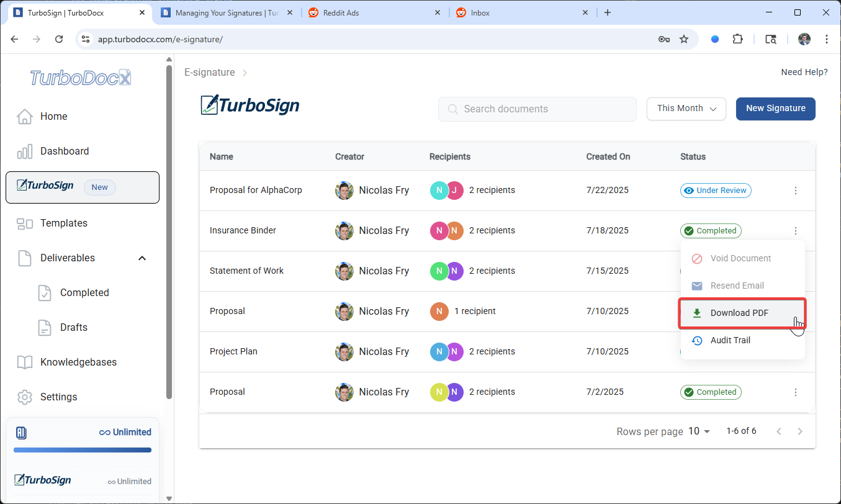Open Audit Trail from the context menu
The width and height of the screenshot is (841, 504).
click(x=743, y=340)
